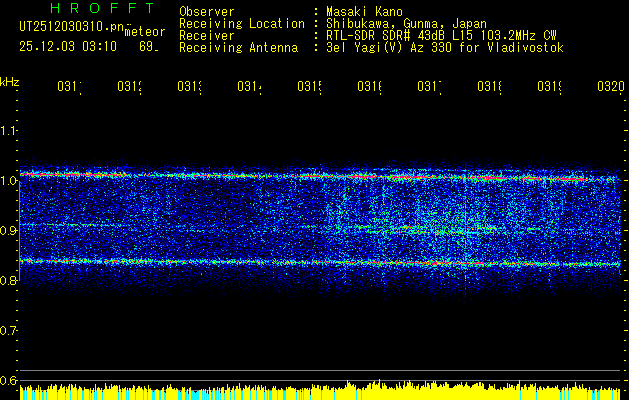Image resolution: width=629 pixels, height=400 pixels.
Task: Click the 0.7 frequency axis label
Action: (8, 331)
